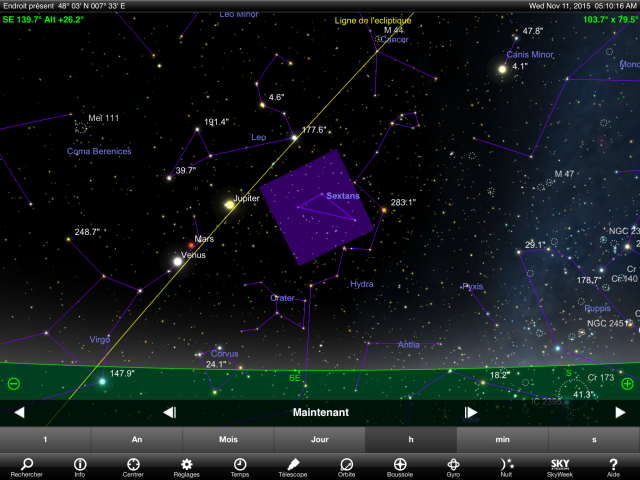Tap the Leo constellation label

tap(258, 137)
